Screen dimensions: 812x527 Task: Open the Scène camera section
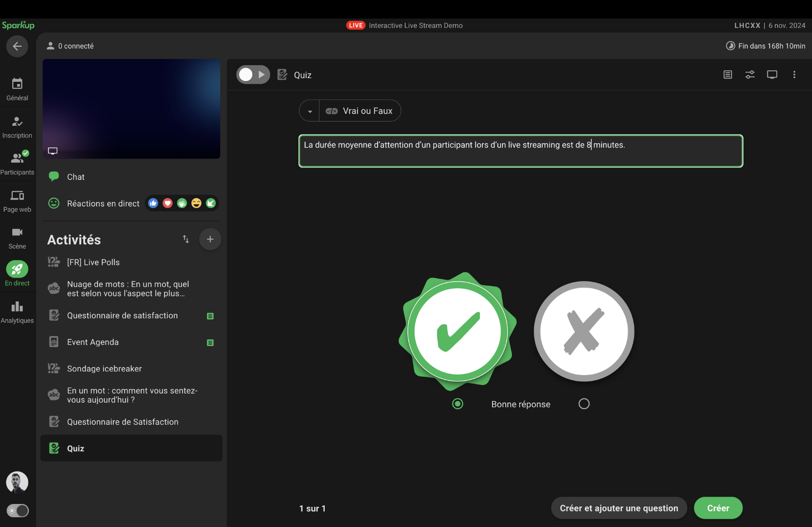tap(17, 238)
